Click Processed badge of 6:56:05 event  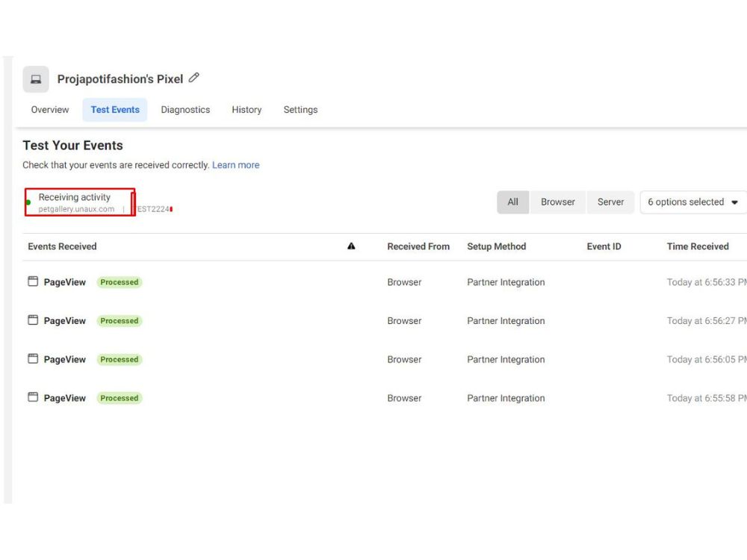coord(119,359)
